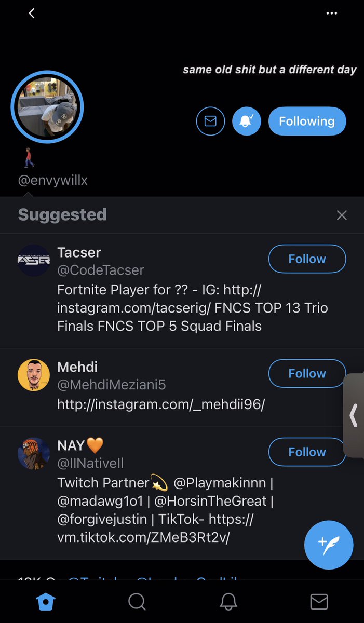The height and width of the screenshot is (623, 364).
Task: Follow the Mehdi account
Action: tap(307, 373)
